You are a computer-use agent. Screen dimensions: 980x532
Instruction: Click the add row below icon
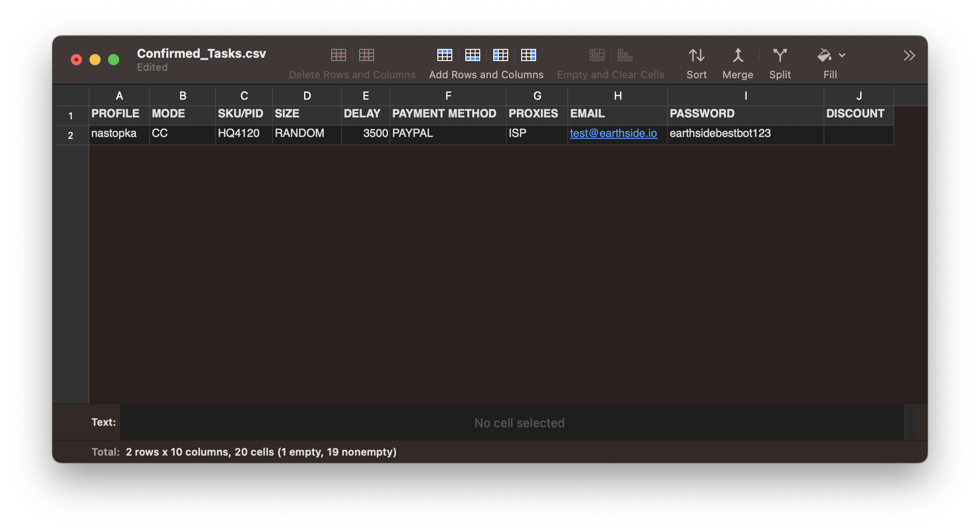pos(473,55)
